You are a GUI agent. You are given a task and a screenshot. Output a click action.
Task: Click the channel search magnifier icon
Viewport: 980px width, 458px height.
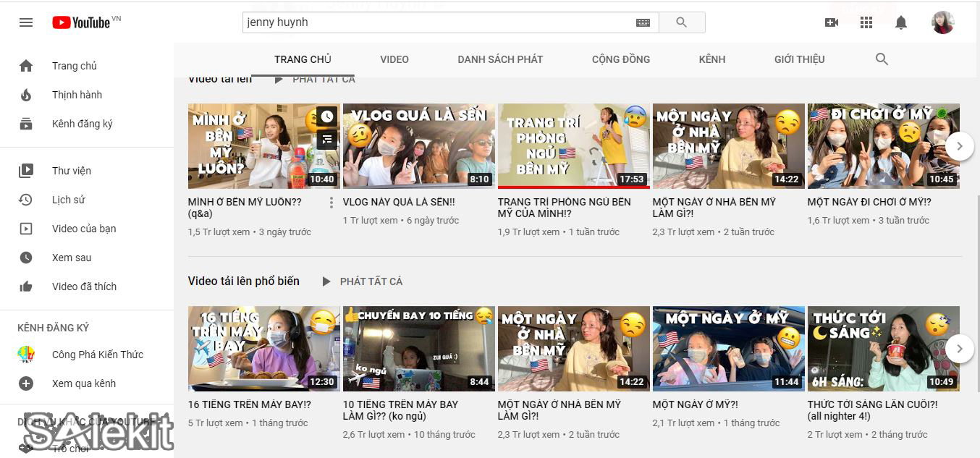point(882,59)
